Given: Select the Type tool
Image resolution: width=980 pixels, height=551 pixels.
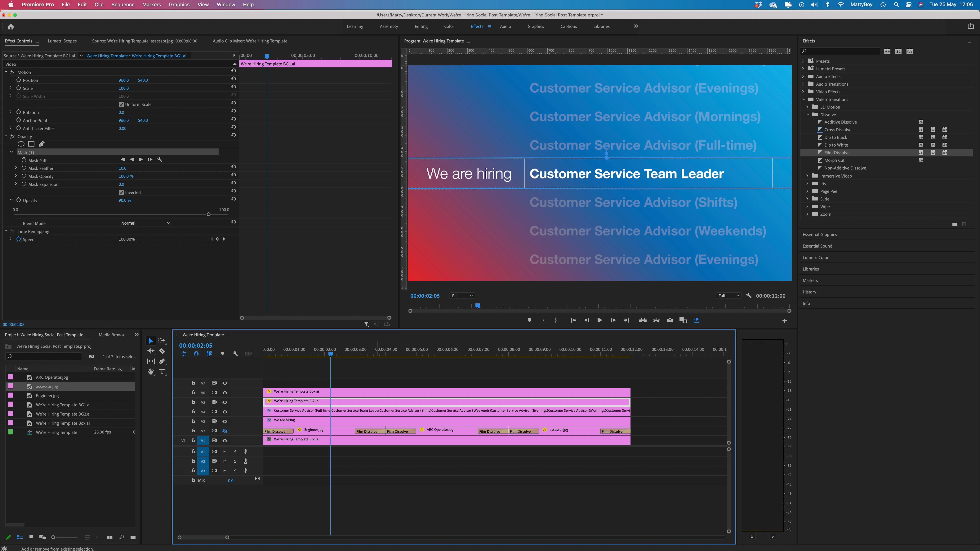Looking at the screenshot, I should coord(162,372).
